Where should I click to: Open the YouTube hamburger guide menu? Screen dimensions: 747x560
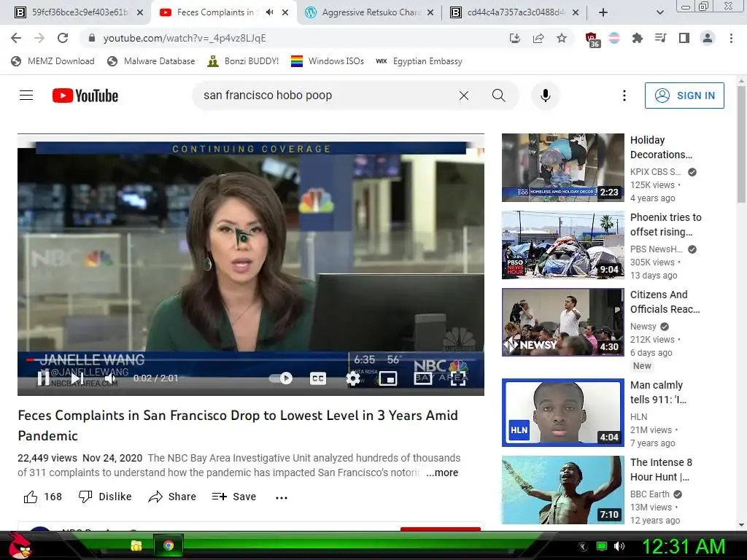(x=26, y=96)
